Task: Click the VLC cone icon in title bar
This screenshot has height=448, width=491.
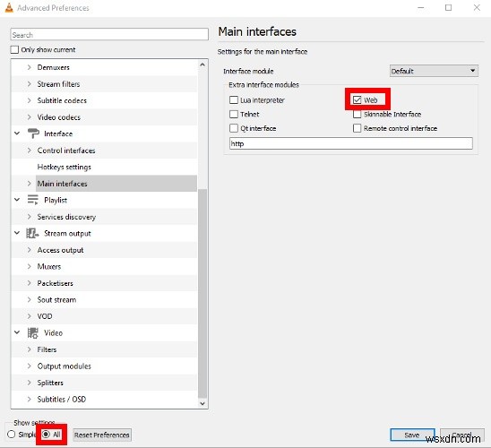Action: click(x=9, y=7)
